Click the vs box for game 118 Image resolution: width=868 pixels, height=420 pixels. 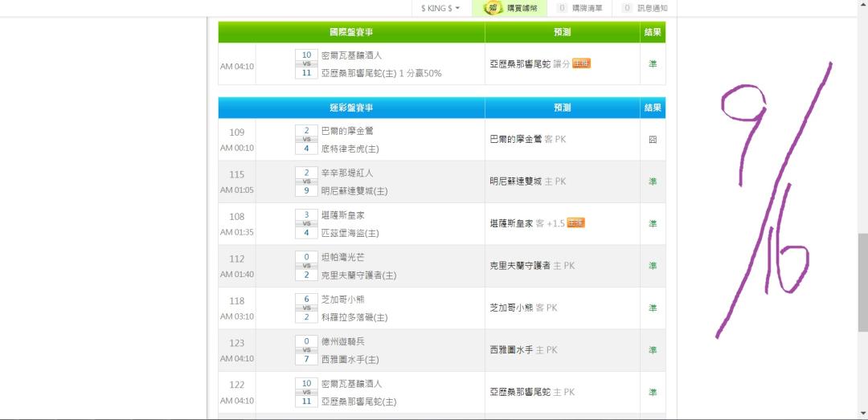pyautogui.click(x=307, y=308)
